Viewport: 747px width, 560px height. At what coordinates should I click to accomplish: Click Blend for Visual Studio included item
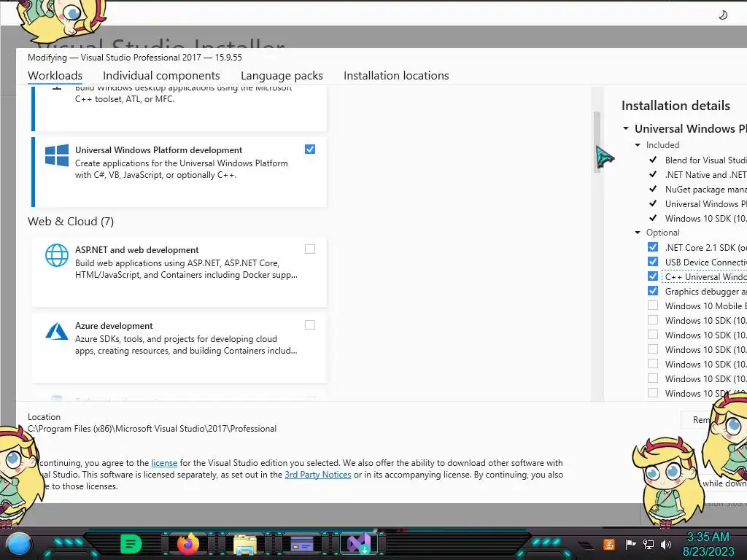coord(705,160)
